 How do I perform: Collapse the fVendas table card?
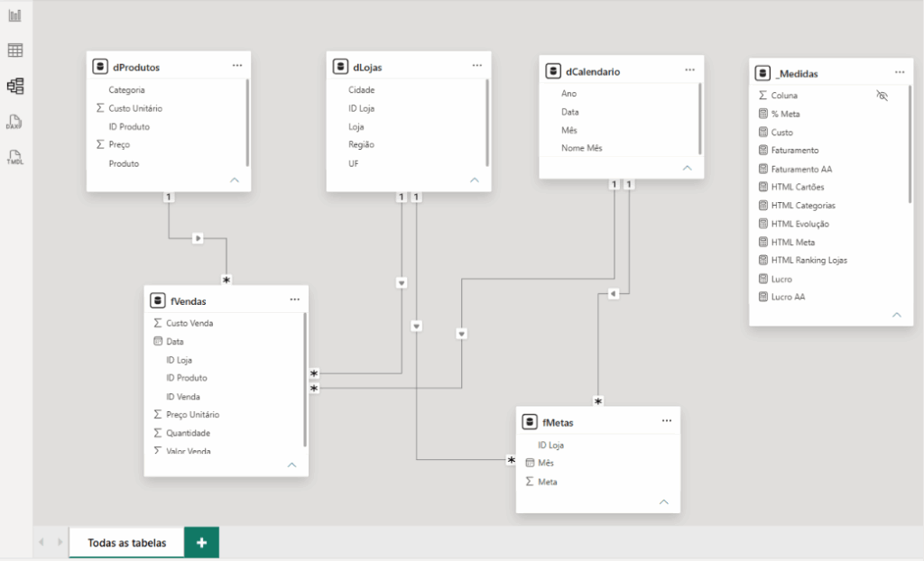[x=291, y=465]
